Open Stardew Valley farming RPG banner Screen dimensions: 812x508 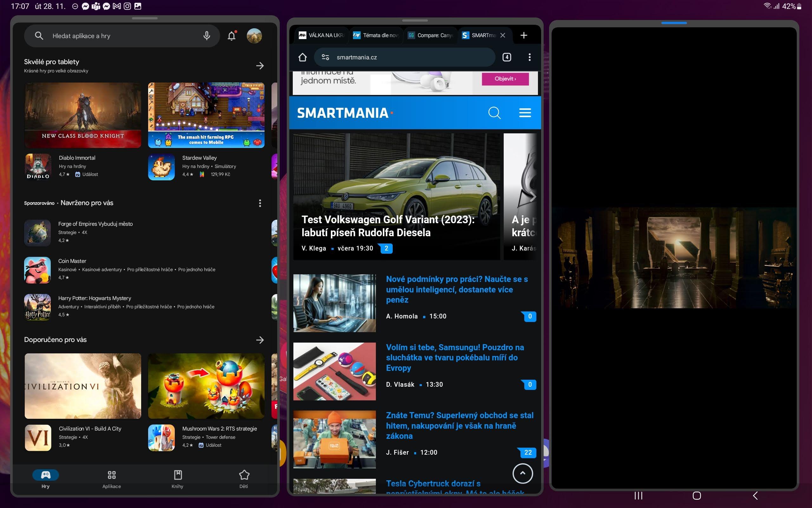point(206,115)
